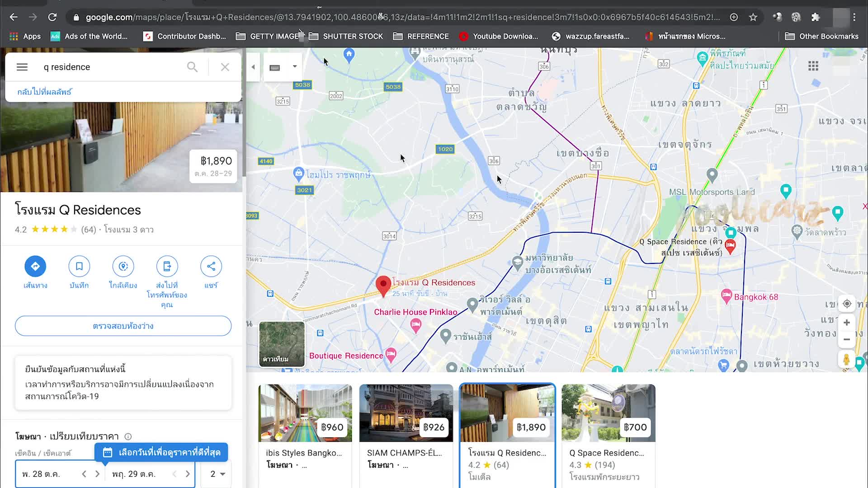Screen dimensions: 868x488
Task: Select the Q Space Residence hotel card
Action: (x=608, y=434)
